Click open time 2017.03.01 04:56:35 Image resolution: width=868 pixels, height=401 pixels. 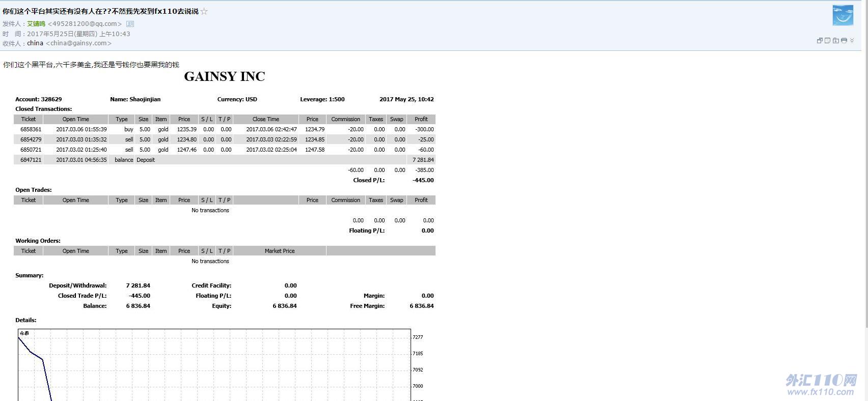click(82, 160)
